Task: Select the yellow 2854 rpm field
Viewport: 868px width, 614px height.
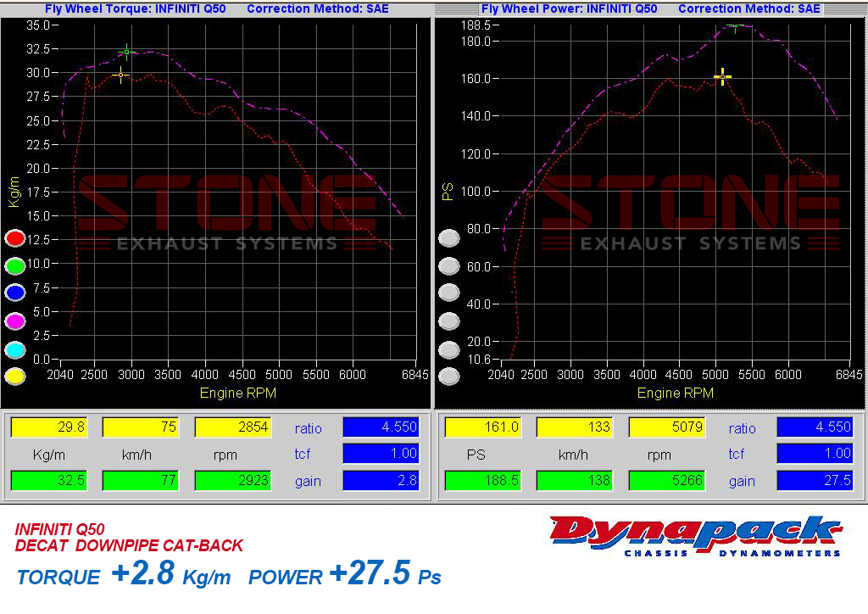Action: 233,427
